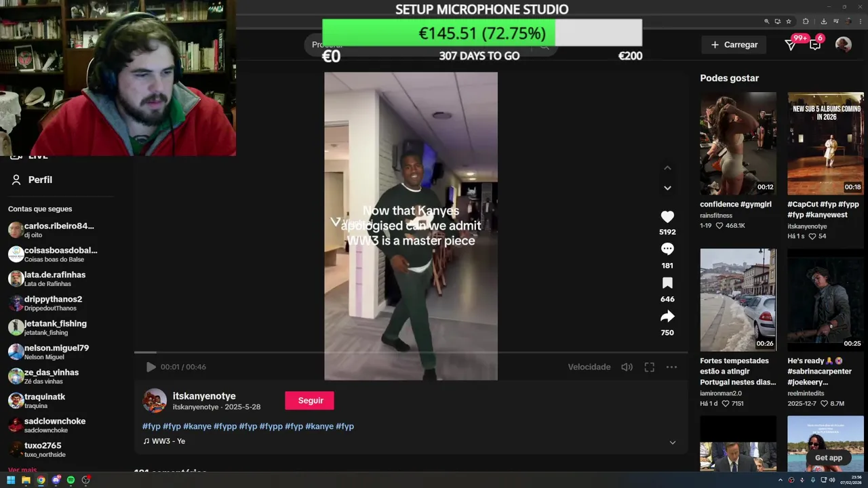
Task: Open the New Sub 5 Albums suggested thumbnail
Action: [825, 144]
